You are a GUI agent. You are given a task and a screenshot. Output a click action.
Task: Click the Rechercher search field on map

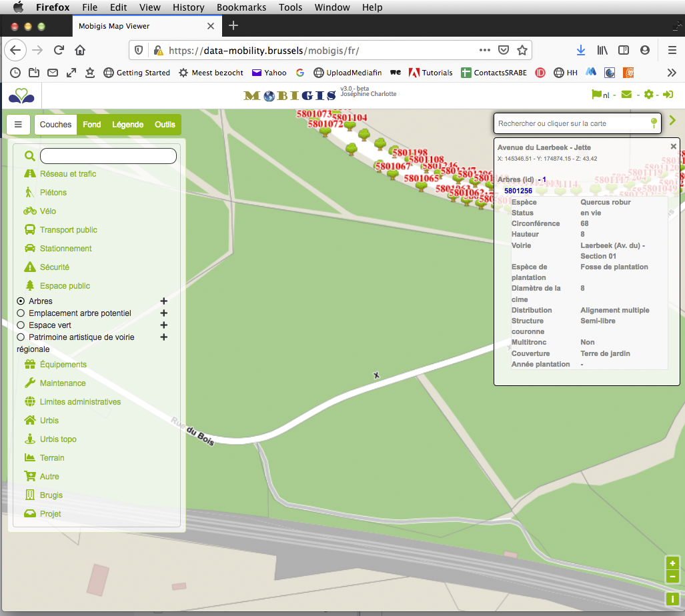570,123
